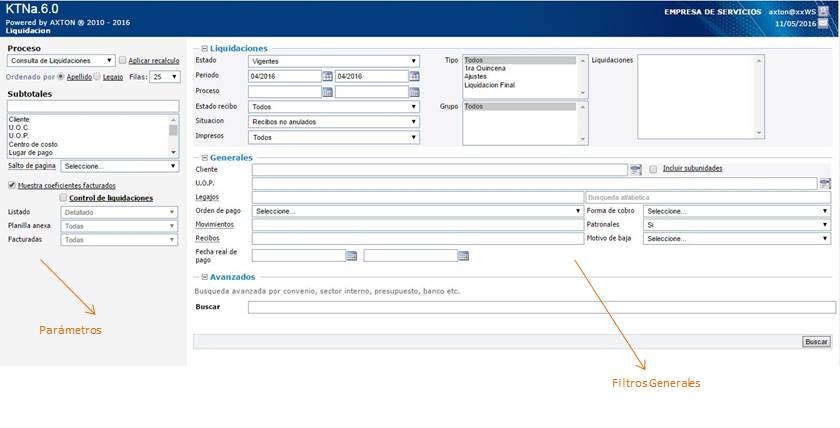Image resolution: width=840 pixels, height=428 pixels.
Task: Select the Legajo sort radio button
Action: 97,76
